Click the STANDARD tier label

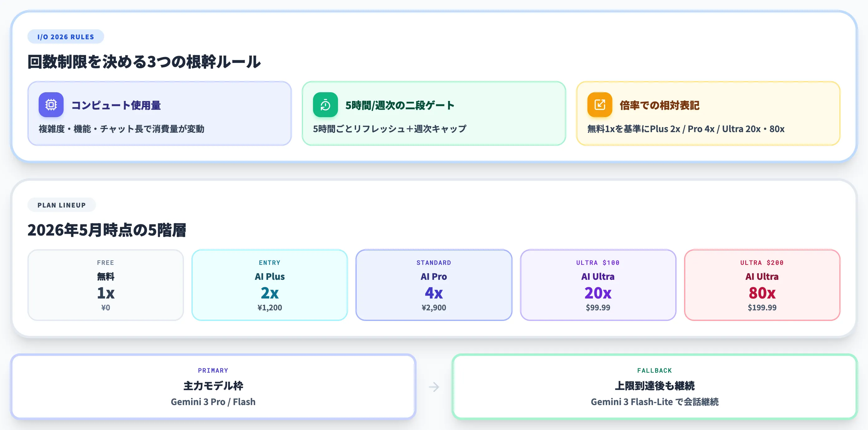434,263
